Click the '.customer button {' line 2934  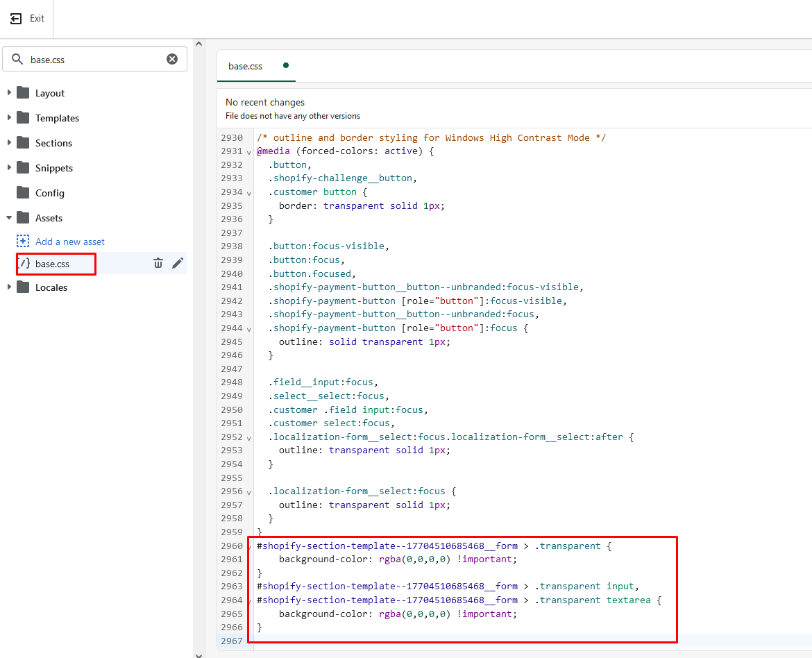pyautogui.click(x=317, y=192)
